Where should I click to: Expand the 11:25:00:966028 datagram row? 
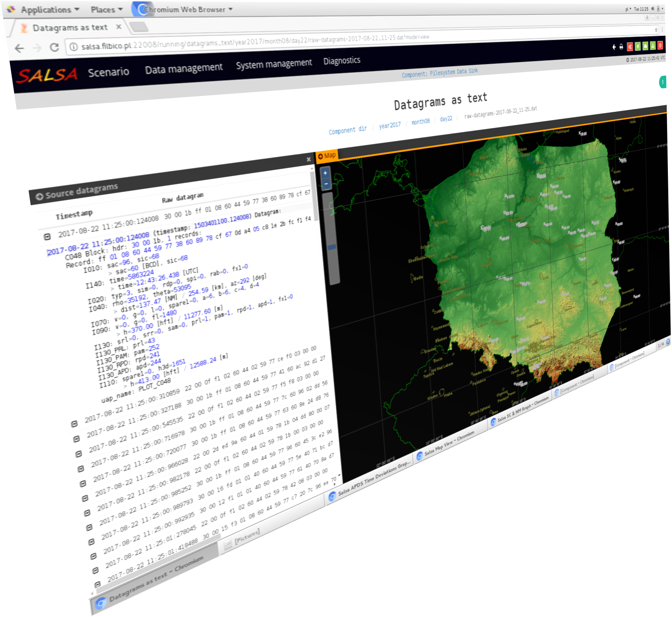click(x=85, y=498)
